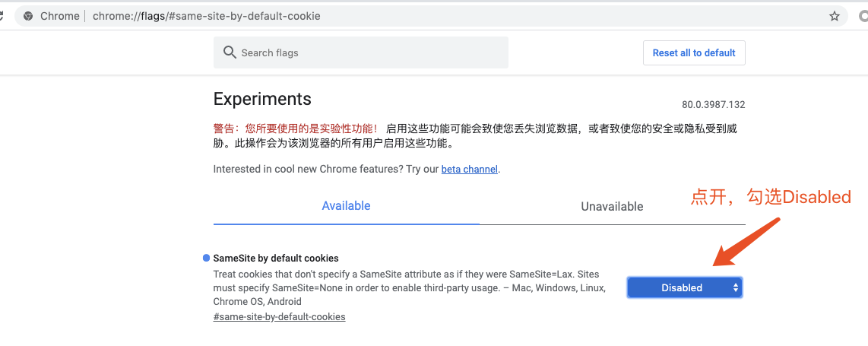Follow the #same-site-by-default-cookies anchor link
Image resolution: width=868 pixels, height=346 pixels.
point(279,316)
